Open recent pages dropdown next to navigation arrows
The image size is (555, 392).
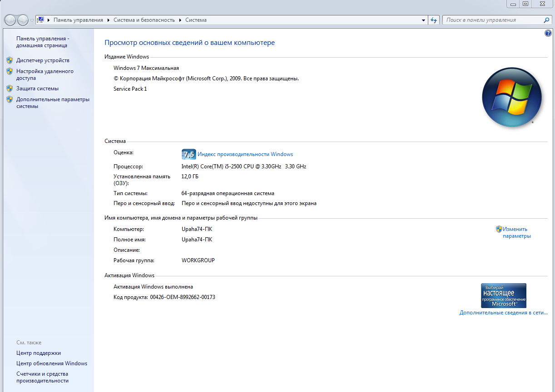click(x=32, y=20)
